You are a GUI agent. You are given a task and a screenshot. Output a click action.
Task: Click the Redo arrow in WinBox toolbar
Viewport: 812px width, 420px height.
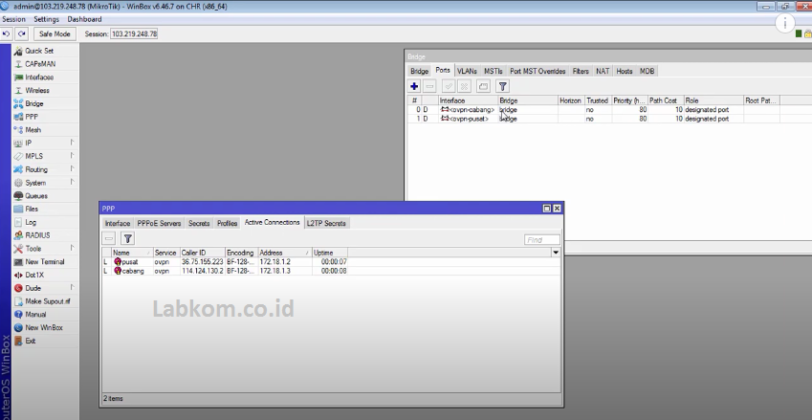point(22,34)
